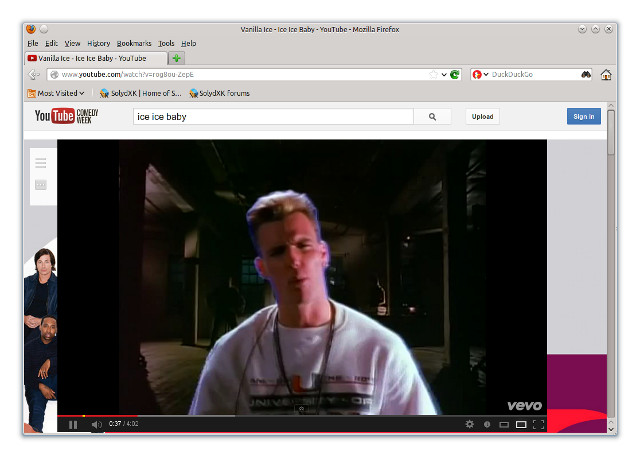Screen dimensions: 640x458
Task: Click the icon below the guide button
Action: [x=40, y=185]
